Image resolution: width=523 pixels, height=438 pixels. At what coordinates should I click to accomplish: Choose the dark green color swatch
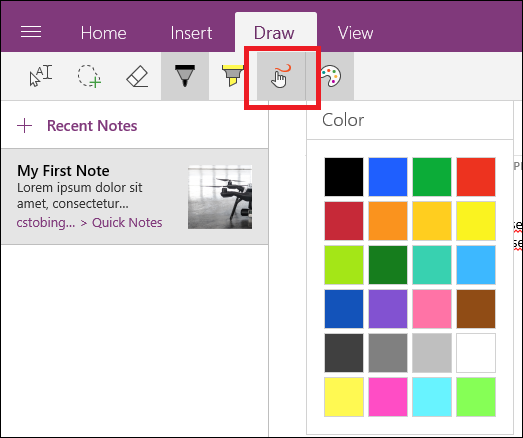click(388, 265)
